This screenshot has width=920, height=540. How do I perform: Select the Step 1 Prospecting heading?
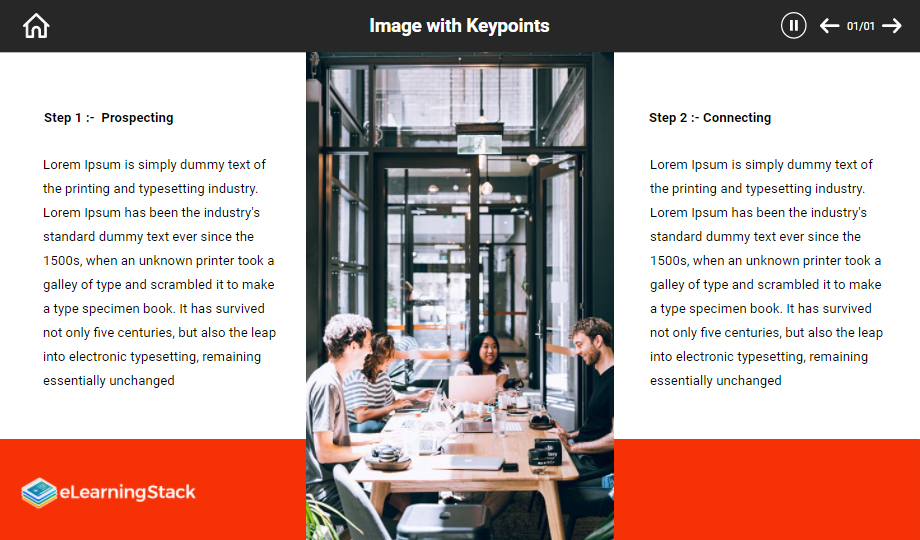(109, 117)
